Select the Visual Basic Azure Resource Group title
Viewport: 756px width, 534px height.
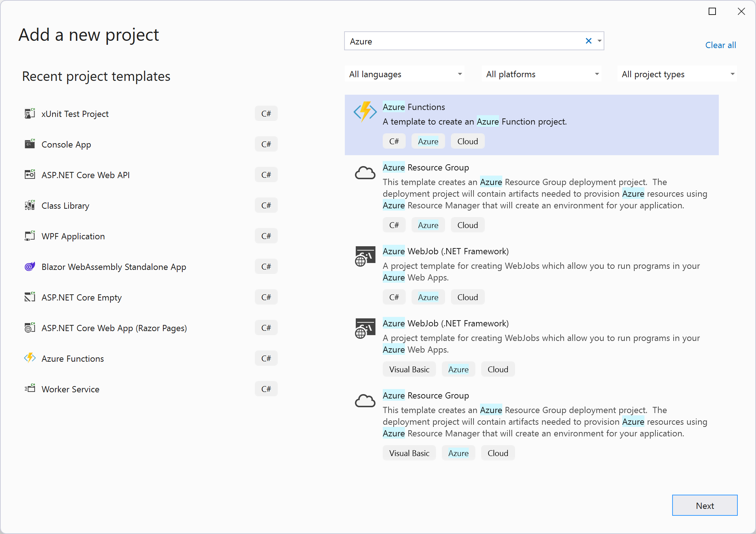click(x=426, y=395)
